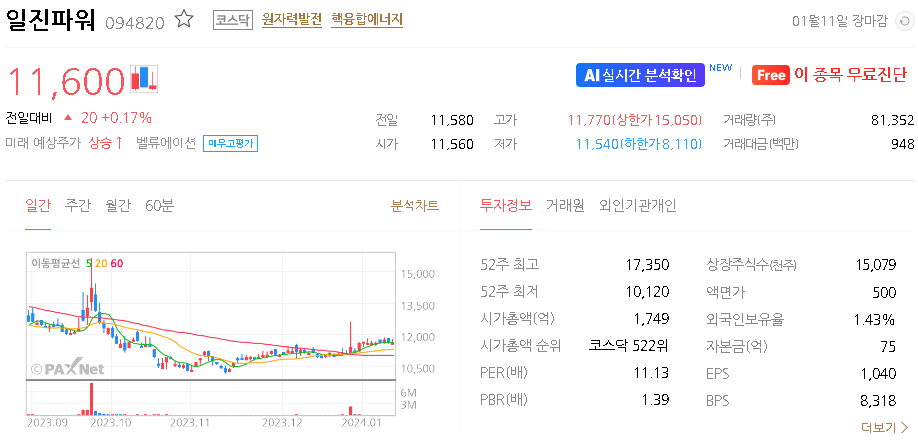Click the 시가 price 11,560
Image resolution: width=918 pixels, height=443 pixels.
tap(452, 143)
